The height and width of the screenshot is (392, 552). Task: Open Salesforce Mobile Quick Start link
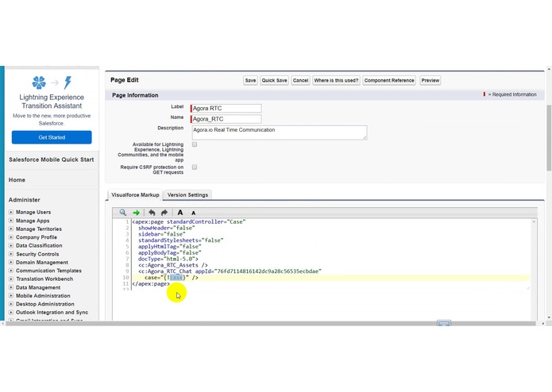52,159
